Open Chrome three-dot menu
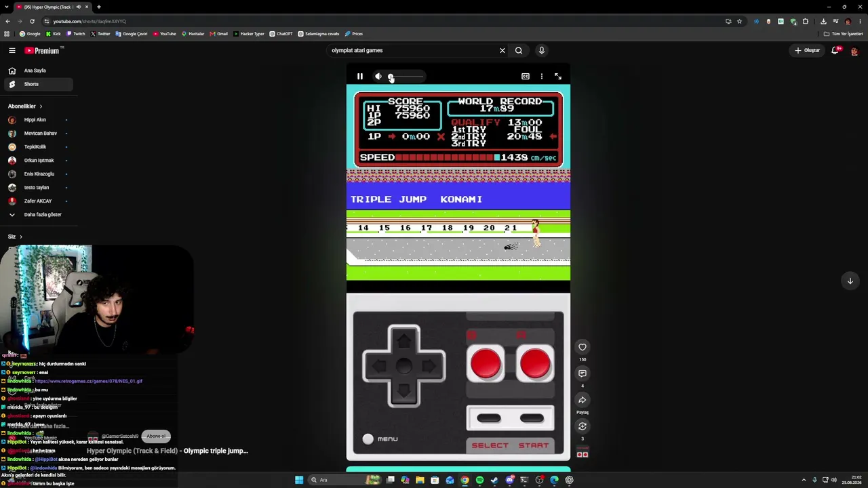Viewport: 868px width, 488px height. click(860, 21)
